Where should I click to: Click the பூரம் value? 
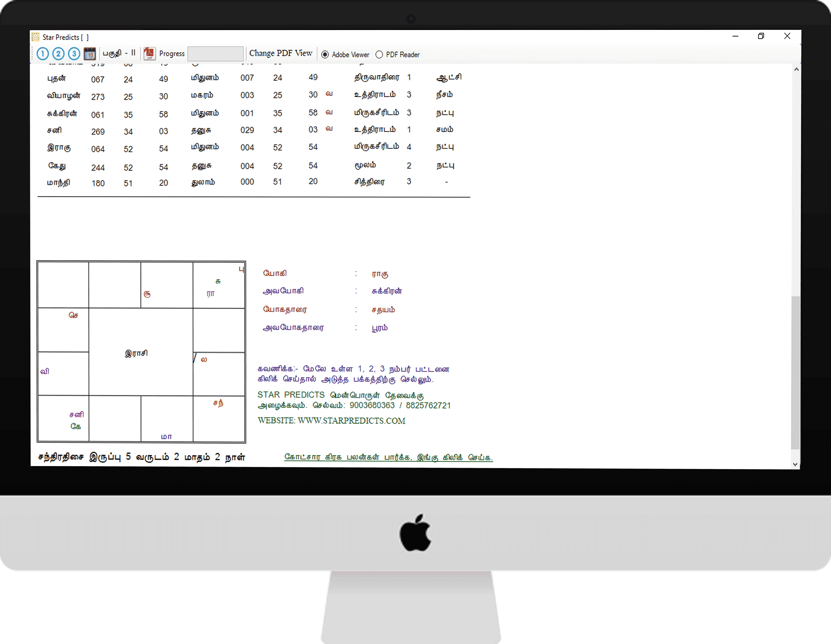[x=380, y=328]
